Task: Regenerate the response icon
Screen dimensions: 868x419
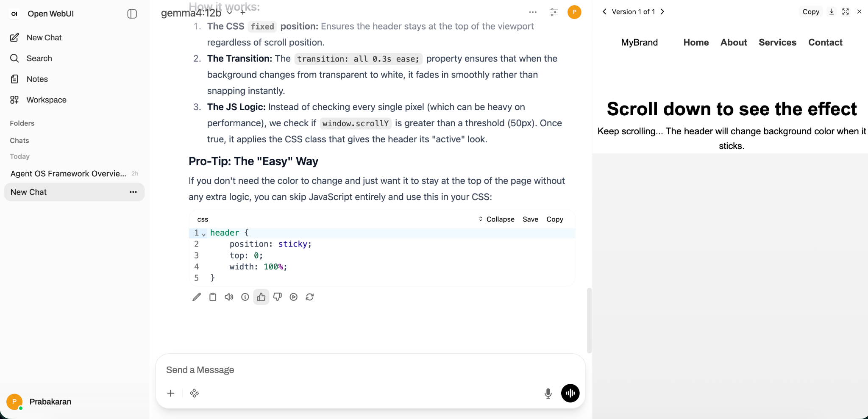Action: tap(310, 297)
